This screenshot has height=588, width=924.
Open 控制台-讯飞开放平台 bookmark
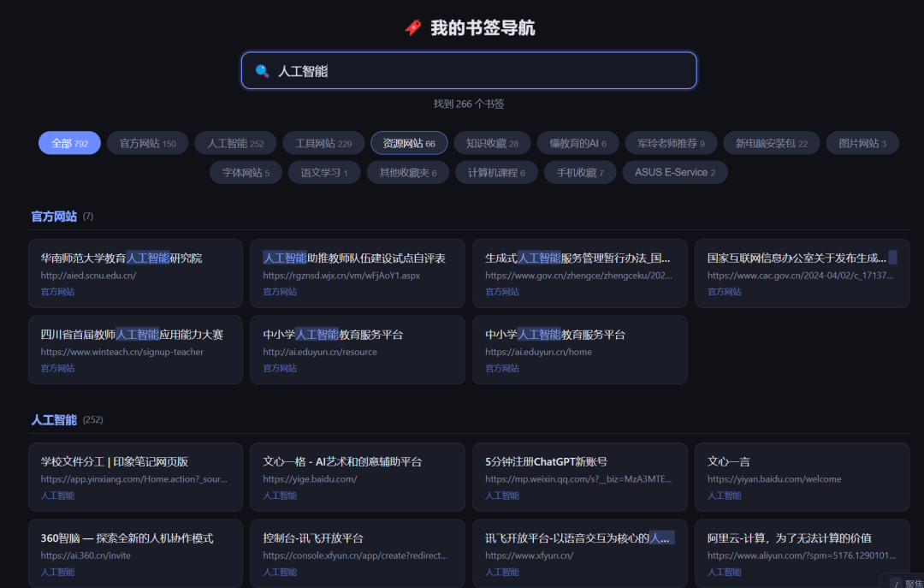357,554
